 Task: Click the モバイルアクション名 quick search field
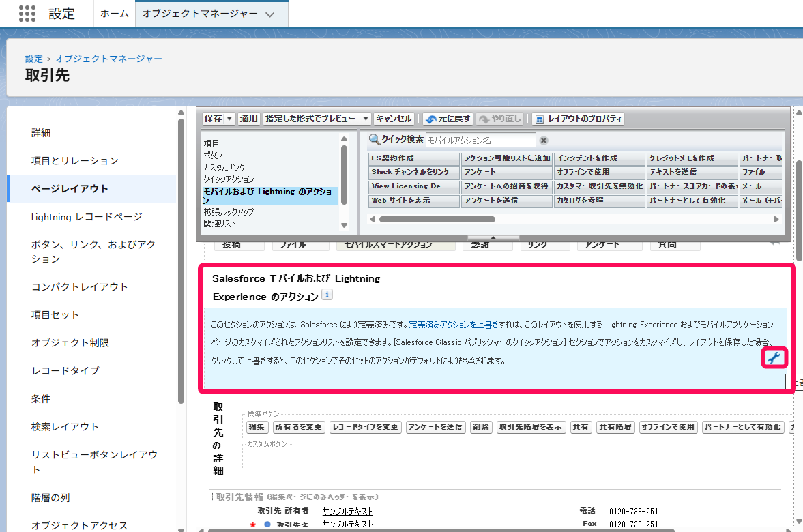[481, 140]
